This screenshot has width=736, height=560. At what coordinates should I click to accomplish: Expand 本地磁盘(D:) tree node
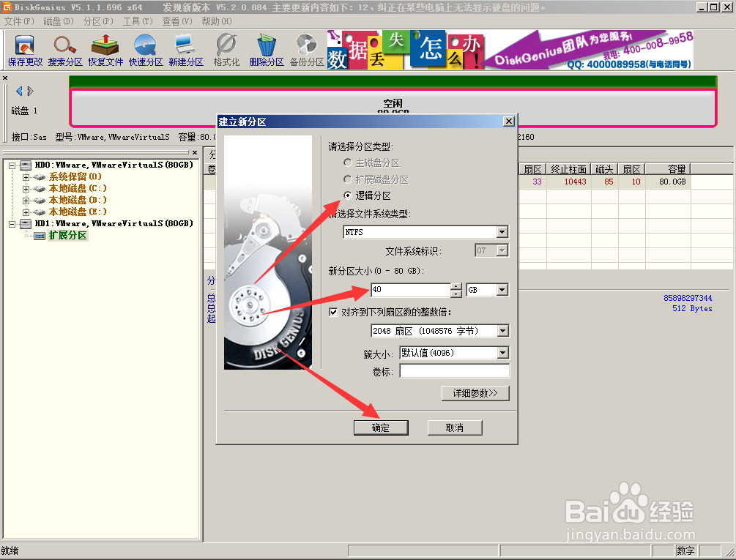pos(26,201)
